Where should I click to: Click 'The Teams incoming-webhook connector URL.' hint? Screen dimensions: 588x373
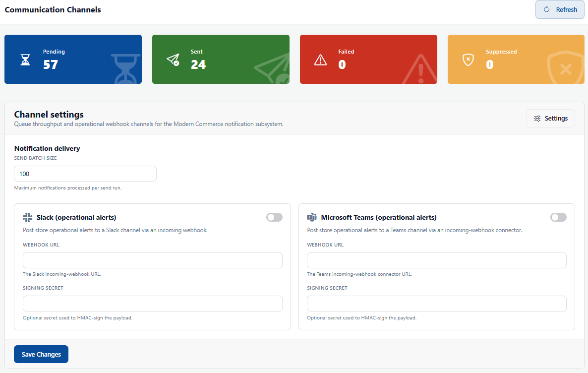[359, 274]
